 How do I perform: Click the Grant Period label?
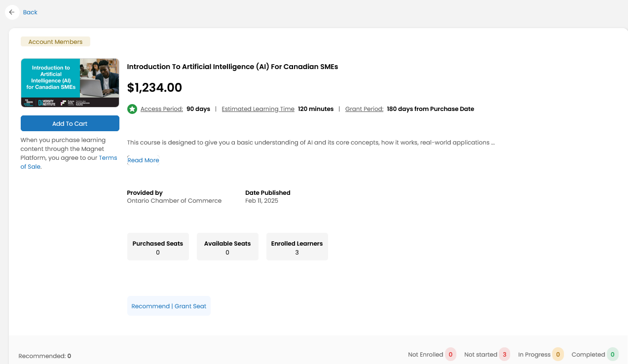[364, 109]
